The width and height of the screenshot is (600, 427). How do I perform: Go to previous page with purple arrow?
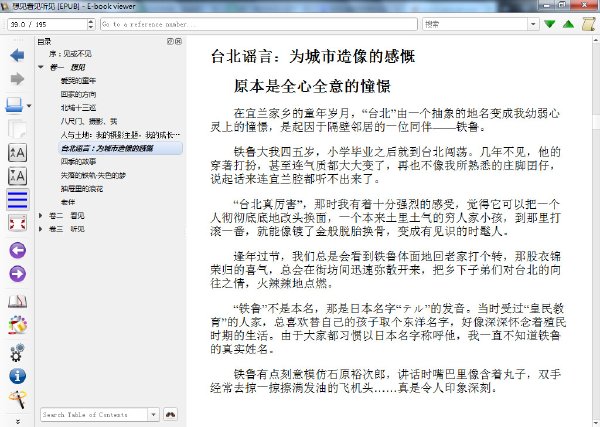click(17, 251)
